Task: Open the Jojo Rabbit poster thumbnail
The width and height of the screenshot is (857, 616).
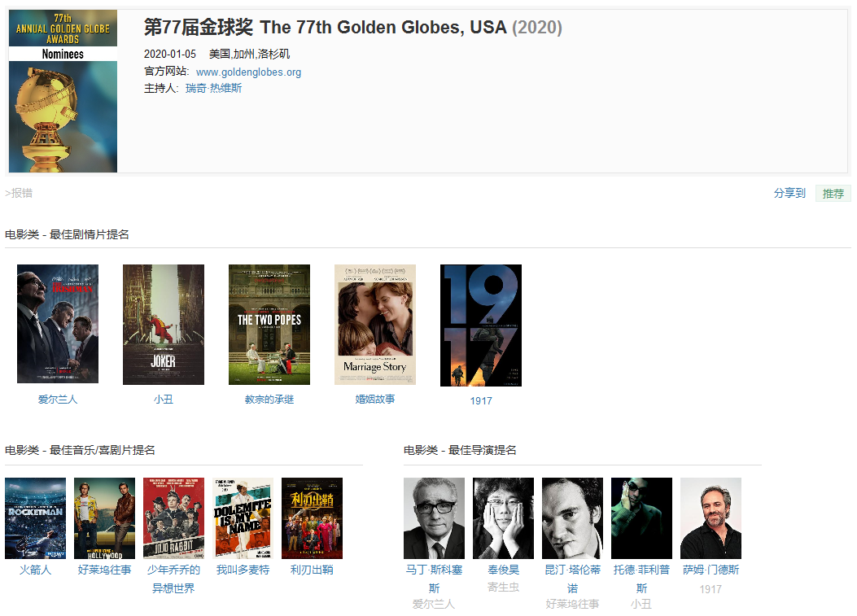Action: tap(174, 518)
